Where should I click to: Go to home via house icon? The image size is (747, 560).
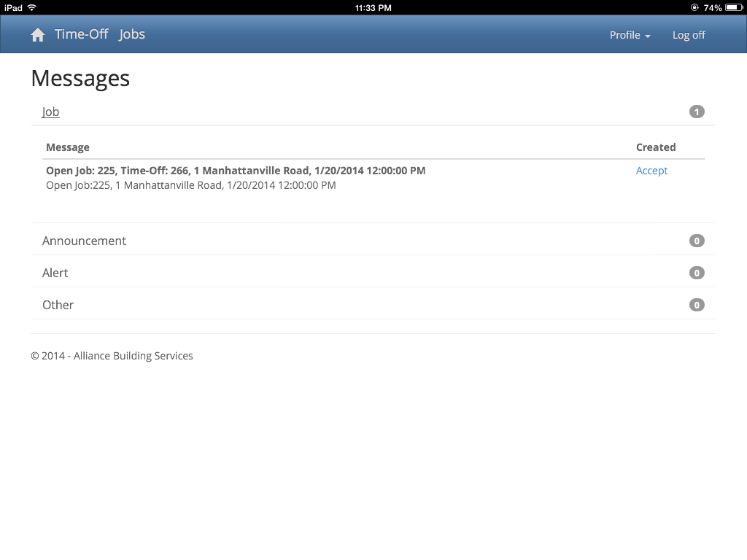(x=38, y=35)
